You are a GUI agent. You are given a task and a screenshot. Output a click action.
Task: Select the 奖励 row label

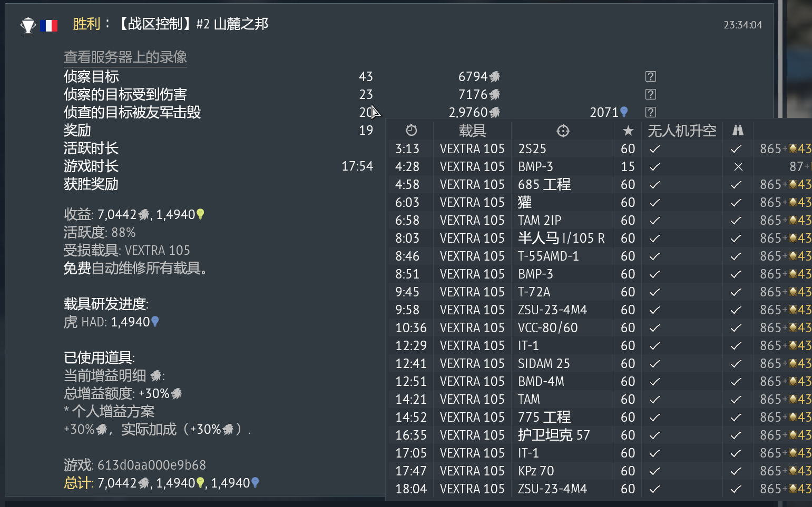77,130
